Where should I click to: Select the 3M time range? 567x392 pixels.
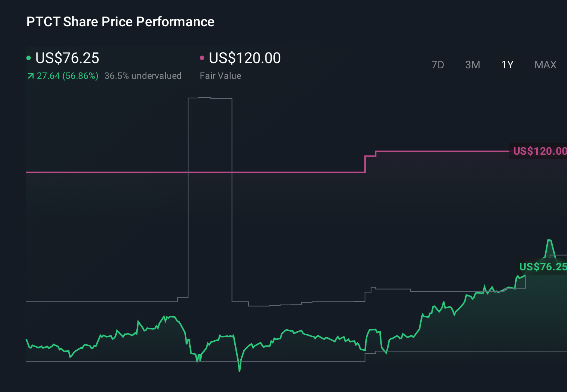point(472,65)
